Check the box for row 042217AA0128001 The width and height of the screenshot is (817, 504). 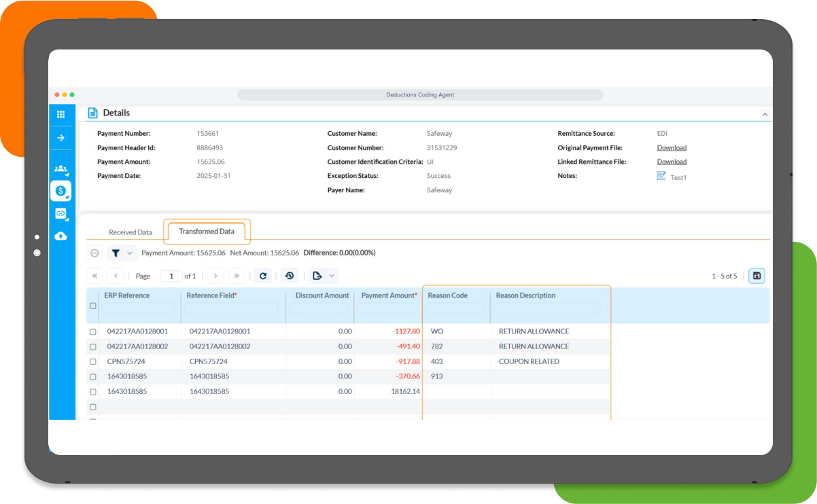[93, 331]
